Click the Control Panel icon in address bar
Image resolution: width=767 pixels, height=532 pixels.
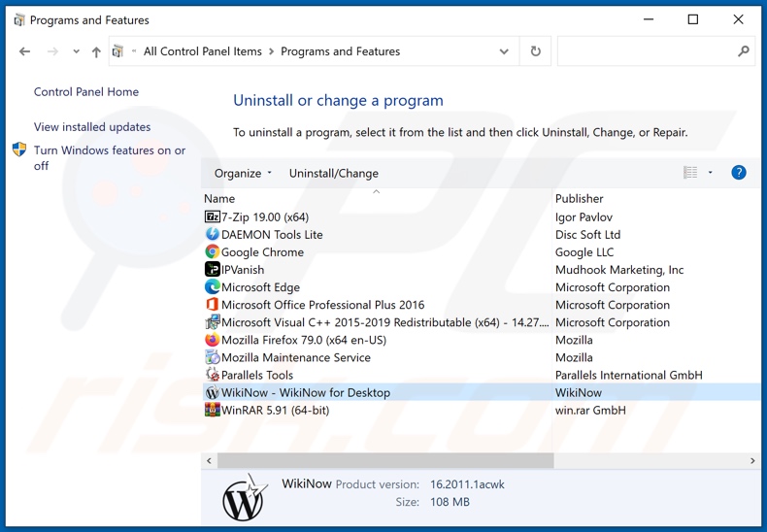[x=117, y=51]
